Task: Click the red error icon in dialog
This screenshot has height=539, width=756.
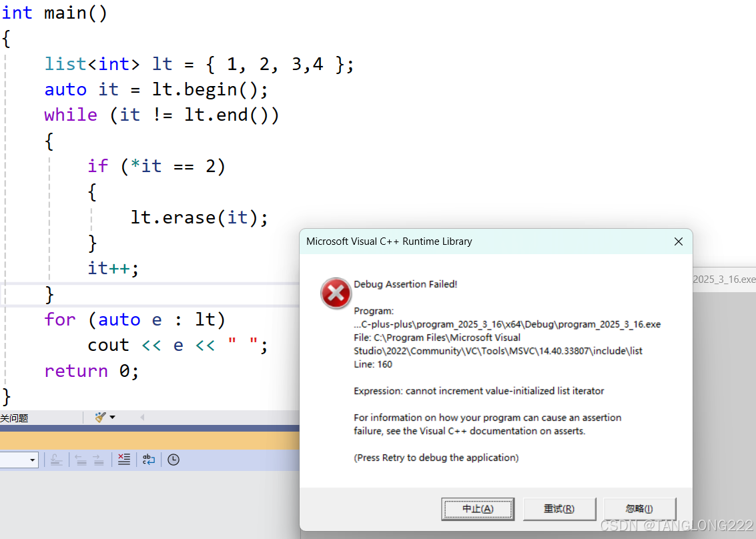Action: (336, 293)
